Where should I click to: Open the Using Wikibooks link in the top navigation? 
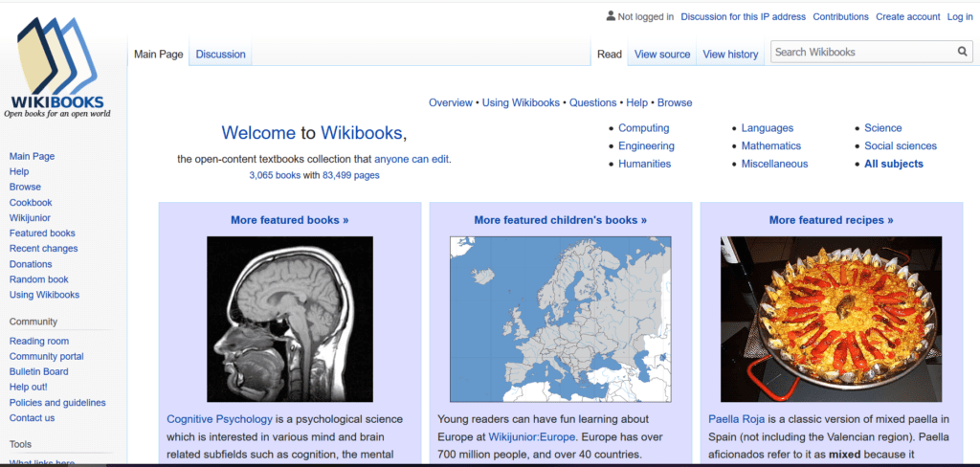pos(521,102)
